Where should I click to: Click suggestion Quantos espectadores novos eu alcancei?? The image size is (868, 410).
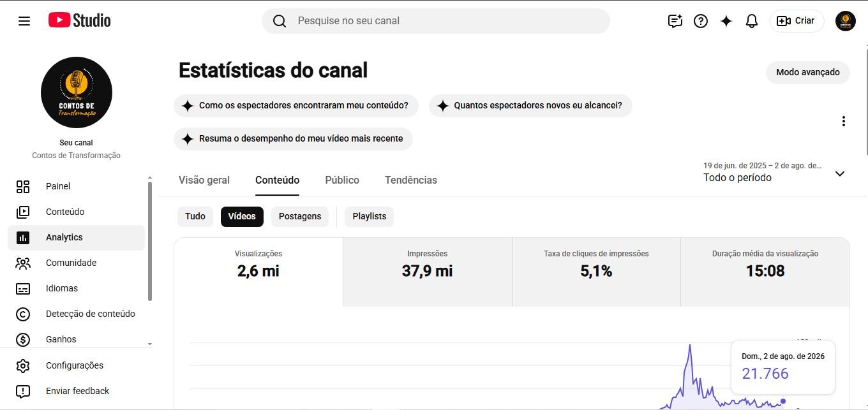530,105
